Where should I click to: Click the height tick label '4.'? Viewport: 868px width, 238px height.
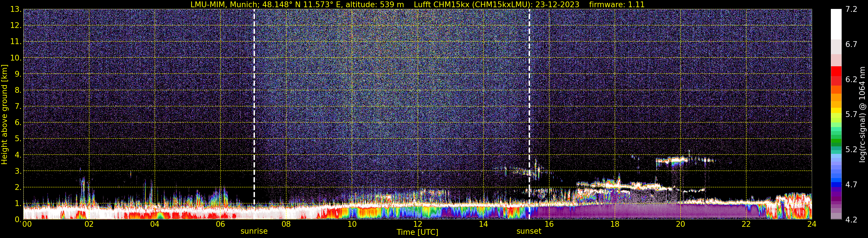18,155
